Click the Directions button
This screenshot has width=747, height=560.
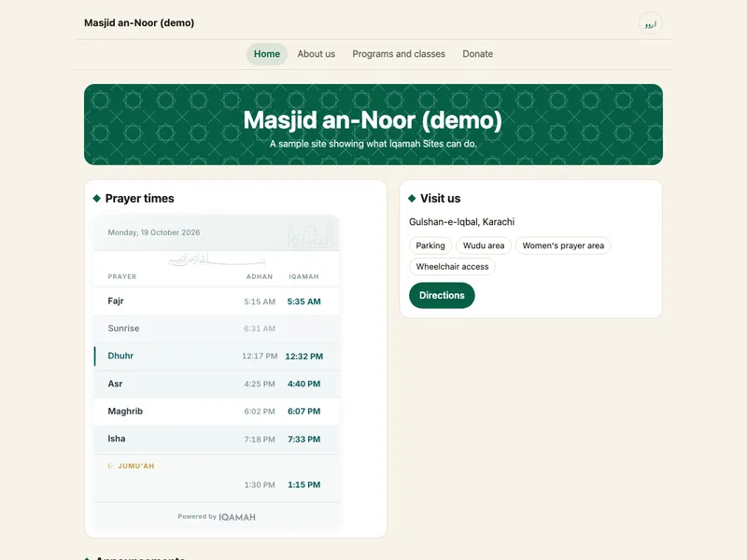tap(442, 295)
